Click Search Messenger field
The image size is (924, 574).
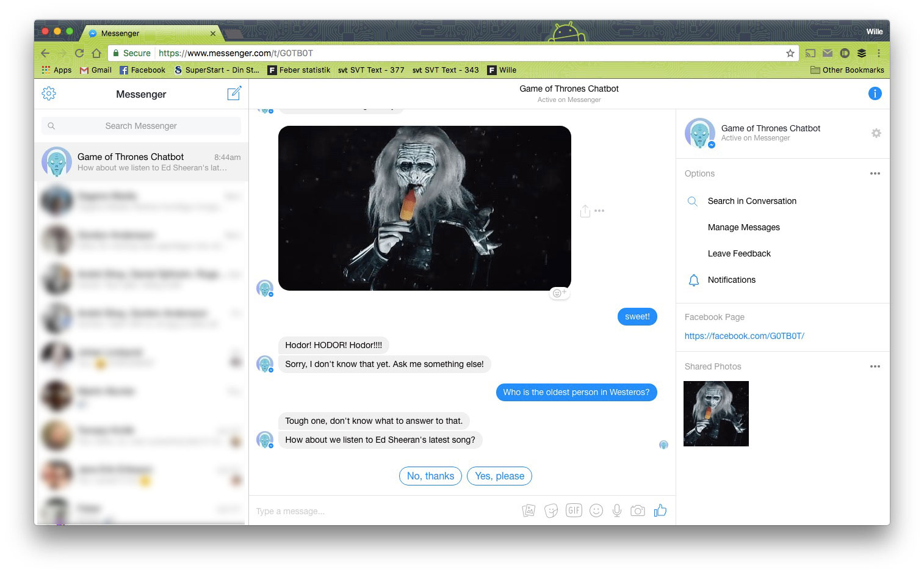pyautogui.click(x=141, y=126)
